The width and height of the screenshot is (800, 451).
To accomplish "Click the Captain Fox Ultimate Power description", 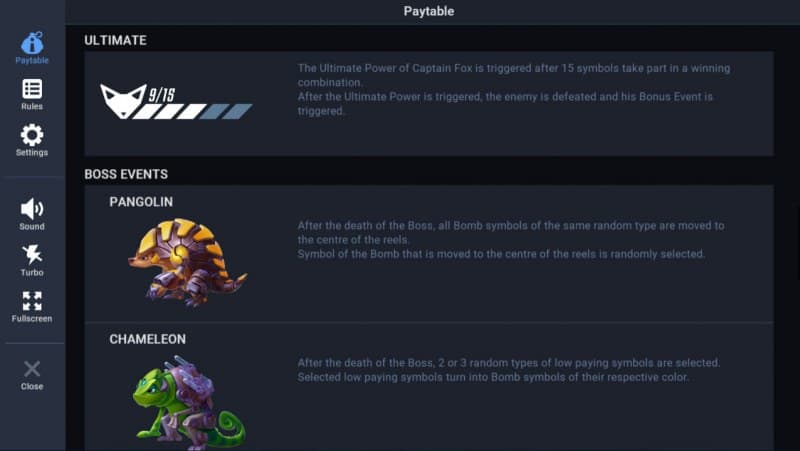I will 514,89.
